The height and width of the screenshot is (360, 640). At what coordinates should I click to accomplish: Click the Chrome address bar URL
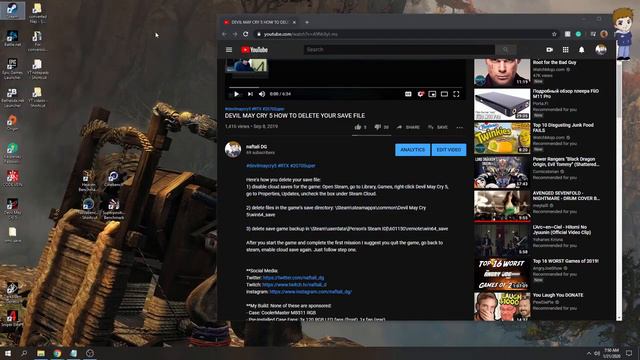300,34
